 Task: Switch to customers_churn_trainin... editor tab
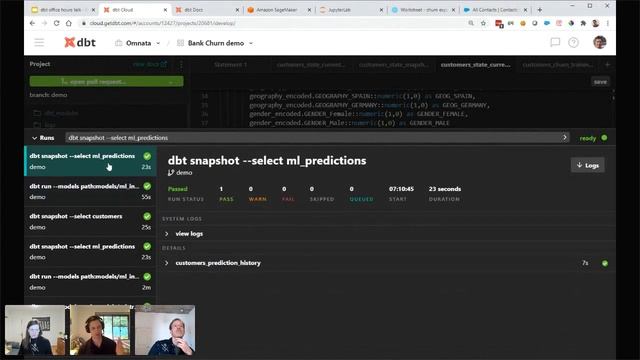[558, 64]
